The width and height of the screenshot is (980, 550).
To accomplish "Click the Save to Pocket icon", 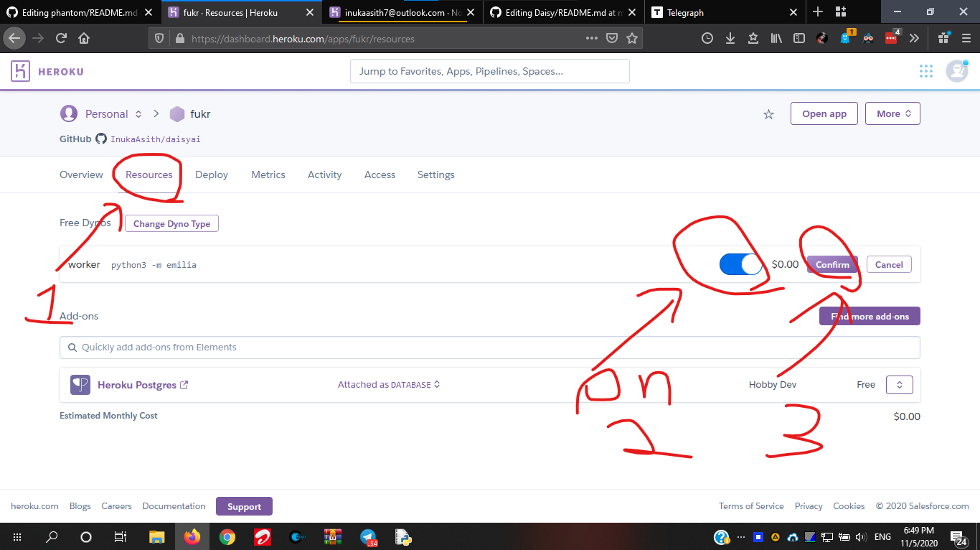I will [612, 39].
